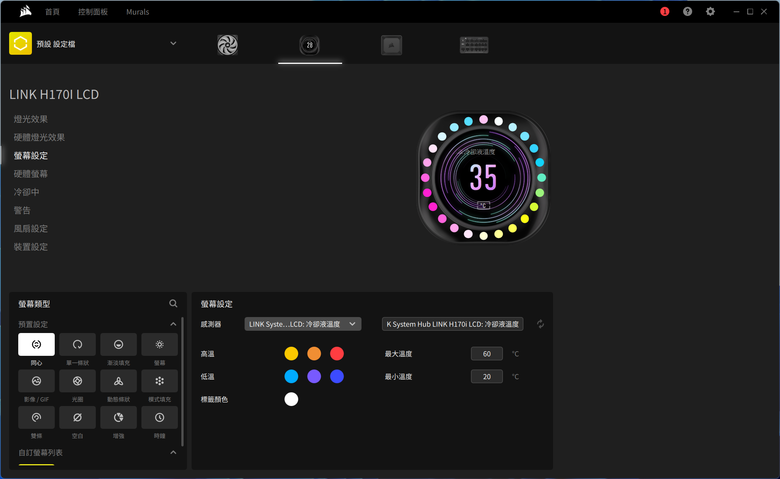Open the fan device tab

tap(227, 45)
